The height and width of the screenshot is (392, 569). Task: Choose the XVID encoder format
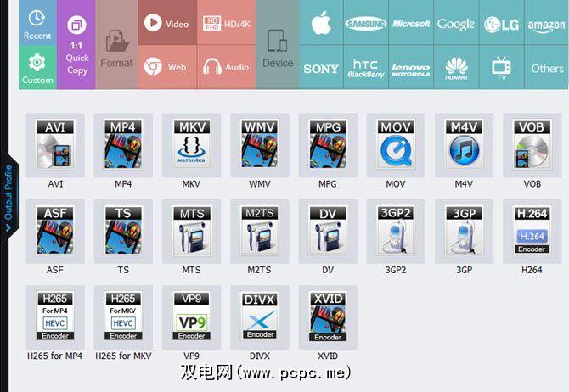[x=328, y=317]
